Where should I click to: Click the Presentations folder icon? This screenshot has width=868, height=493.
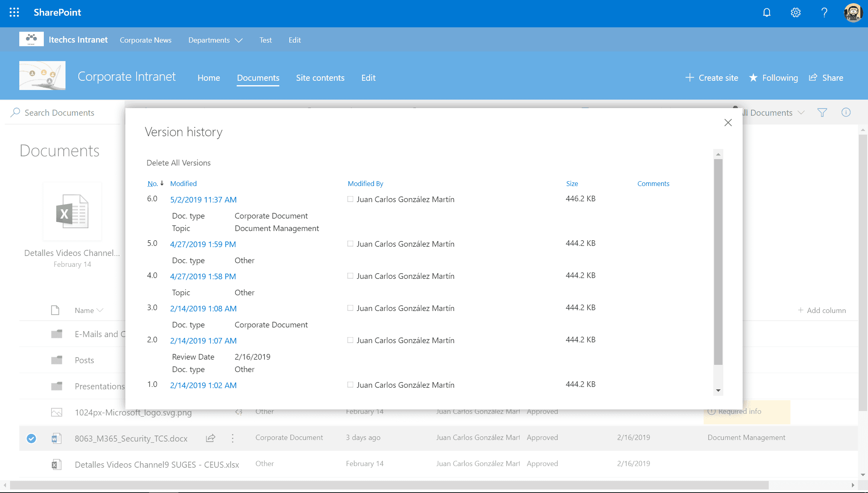point(57,386)
